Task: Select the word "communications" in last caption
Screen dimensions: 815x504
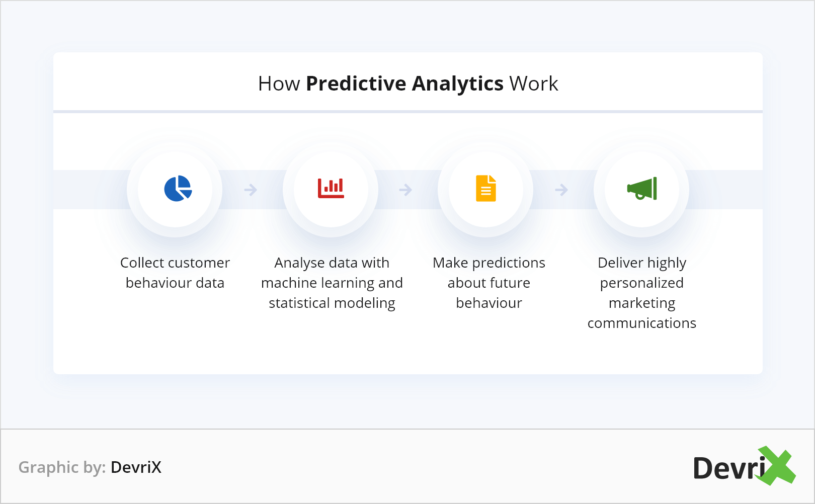Action: [642, 323]
